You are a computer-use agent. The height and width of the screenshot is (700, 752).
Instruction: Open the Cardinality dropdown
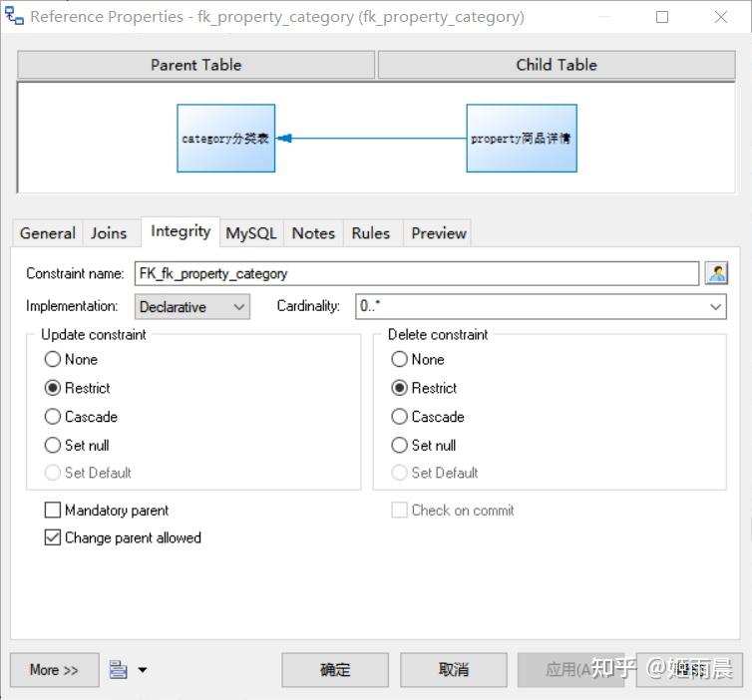541,307
